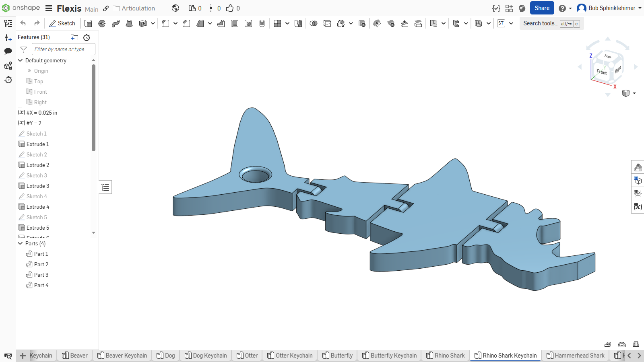Viewport: 644px width, 362px height.
Task: Open the Plane tool dropdown arrow
Action: click(444, 23)
